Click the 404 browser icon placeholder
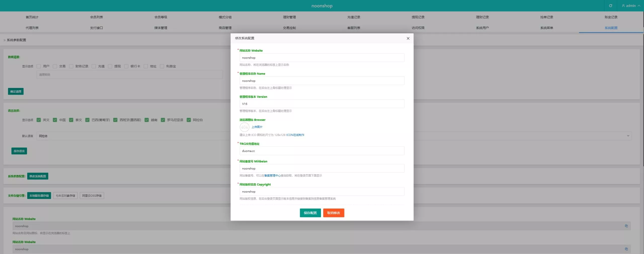Viewport: 644px width, 254px height. (244, 127)
